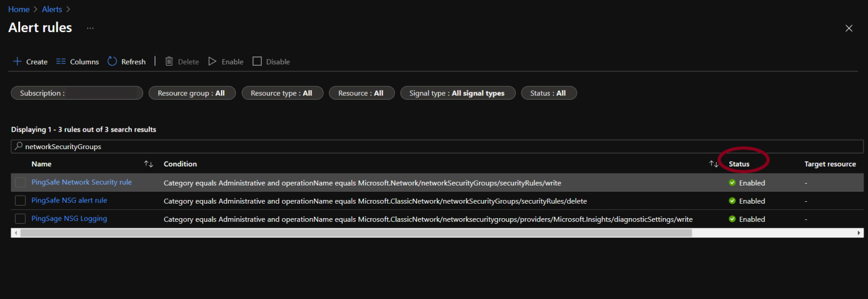Click the Delete trash icon
The image size is (868, 299).
tap(169, 61)
